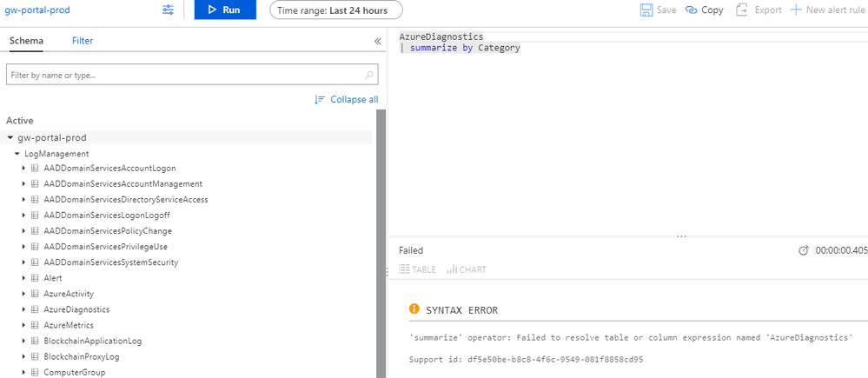Expand the AzureActivity table node
The height and width of the screenshot is (378, 868).
24,294
